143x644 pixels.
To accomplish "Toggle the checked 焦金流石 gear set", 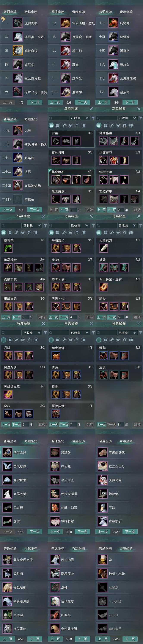I will click(71, 177).
